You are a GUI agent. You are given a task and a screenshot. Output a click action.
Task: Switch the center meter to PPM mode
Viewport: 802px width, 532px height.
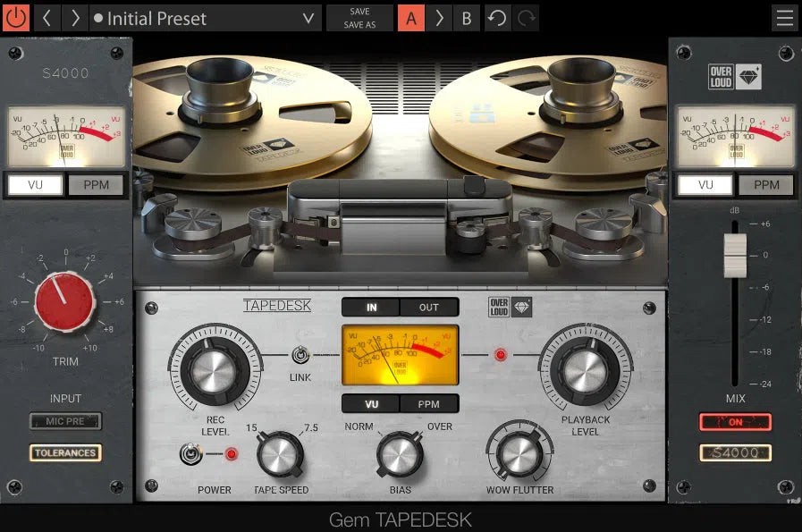pos(428,403)
